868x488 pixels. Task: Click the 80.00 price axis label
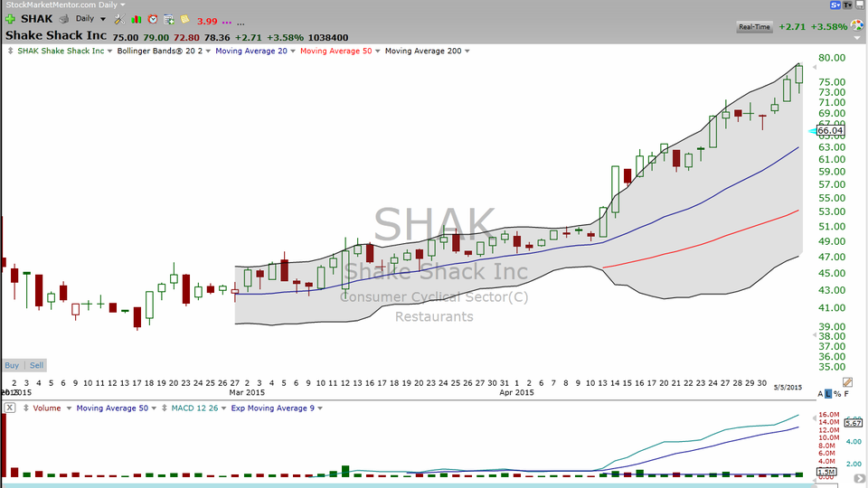tap(832, 58)
